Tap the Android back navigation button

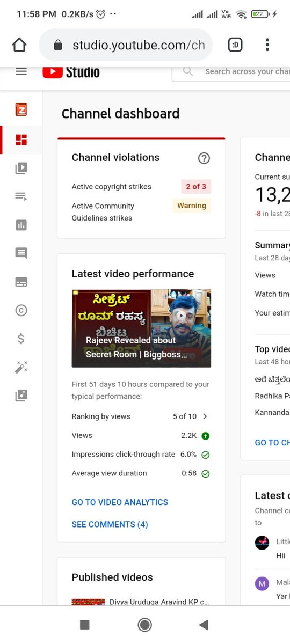(x=204, y=625)
